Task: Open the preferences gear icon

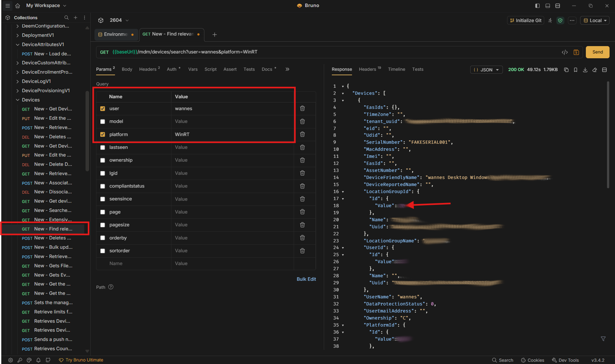Action: [11, 360]
